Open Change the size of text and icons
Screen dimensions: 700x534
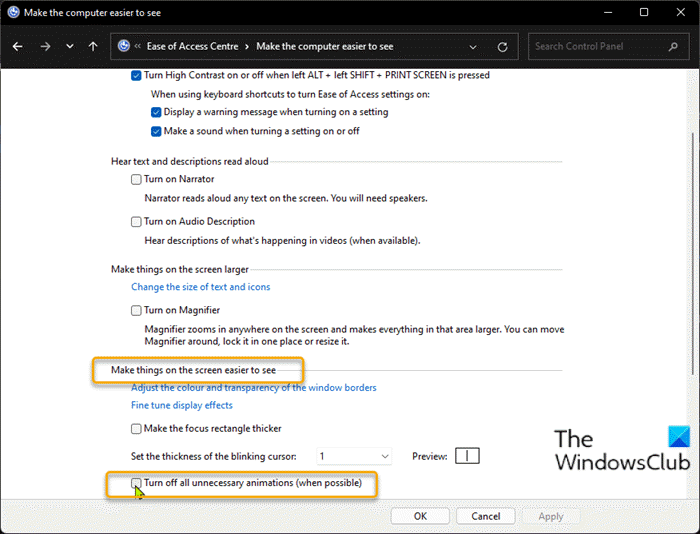pyautogui.click(x=200, y=287)
